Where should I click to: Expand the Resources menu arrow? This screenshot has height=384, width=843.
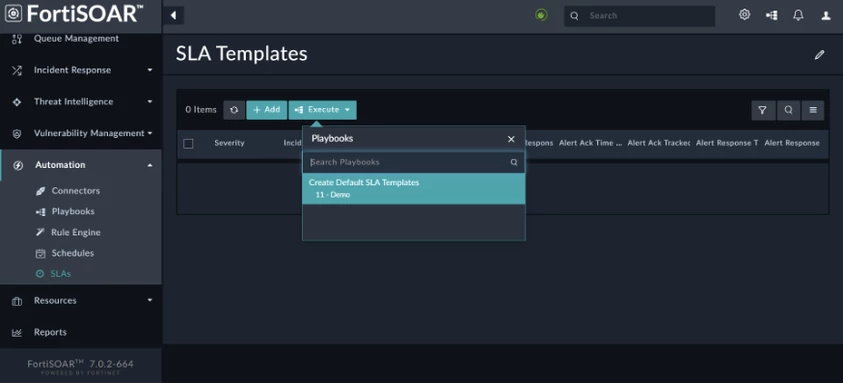click(150, 301)
